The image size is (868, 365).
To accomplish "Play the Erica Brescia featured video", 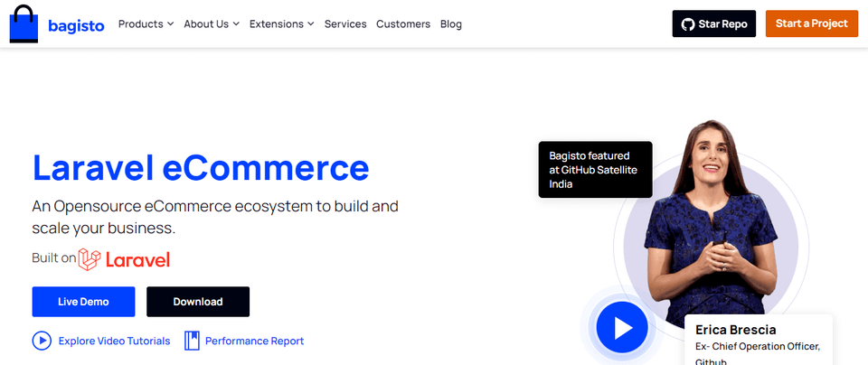I will coord(622,328).
